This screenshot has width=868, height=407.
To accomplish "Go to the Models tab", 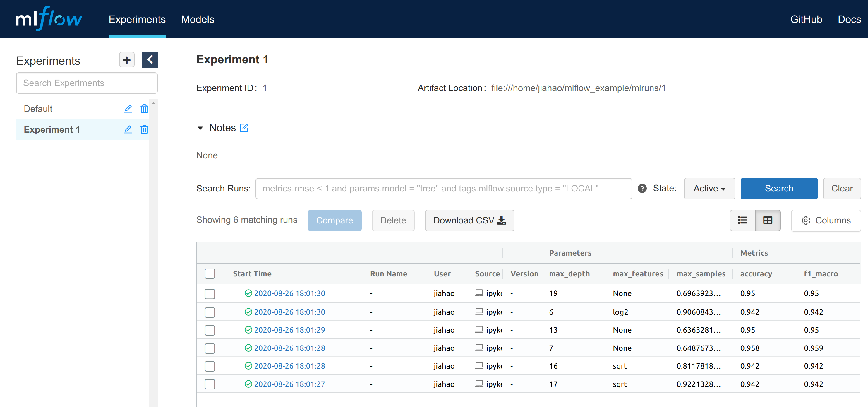I will coord(198,19).
